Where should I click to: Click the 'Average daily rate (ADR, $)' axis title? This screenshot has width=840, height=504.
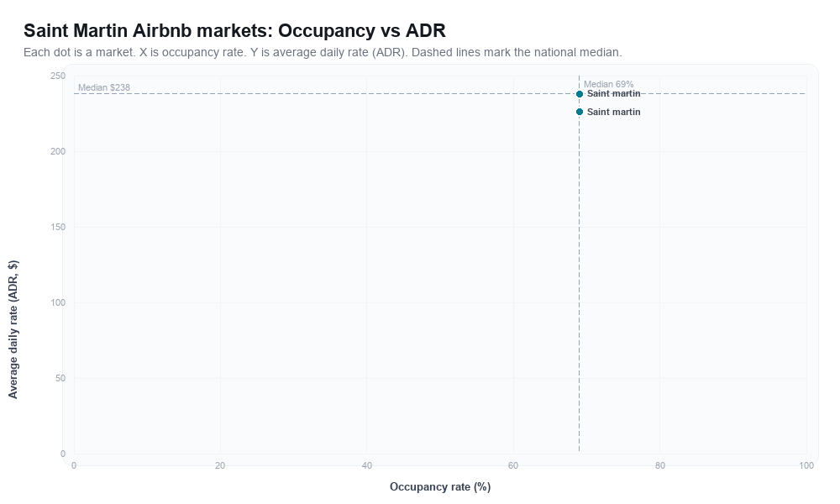coord(13,329)
